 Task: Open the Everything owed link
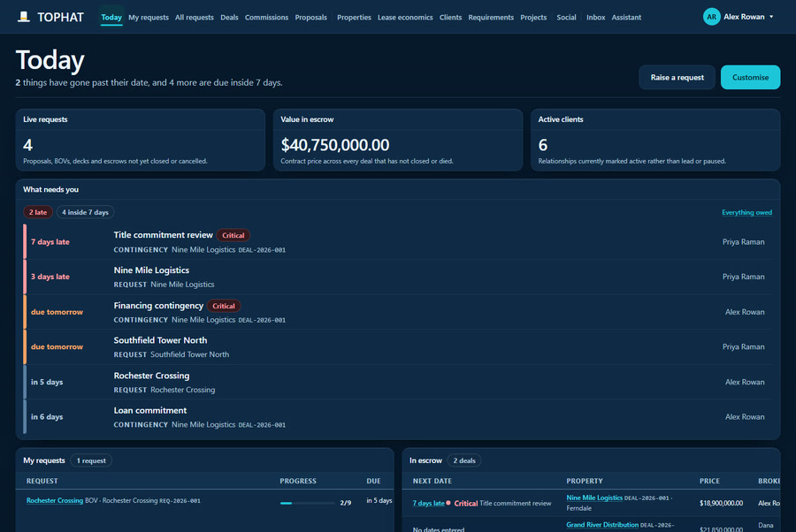[746, 212]
